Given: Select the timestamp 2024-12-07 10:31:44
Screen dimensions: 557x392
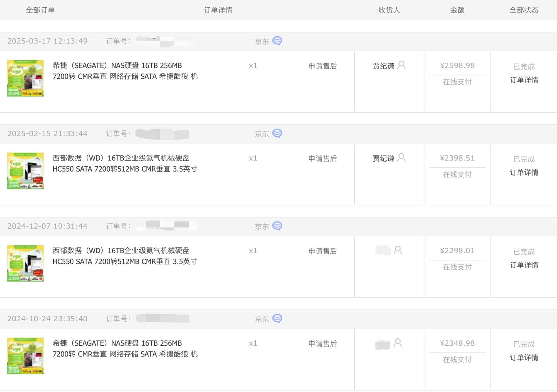Looking at the screenshot, I should (x=47, y=226).
